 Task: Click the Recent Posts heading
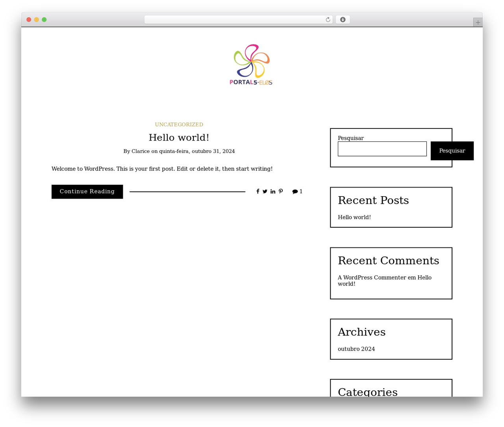[x=373, y=201]
